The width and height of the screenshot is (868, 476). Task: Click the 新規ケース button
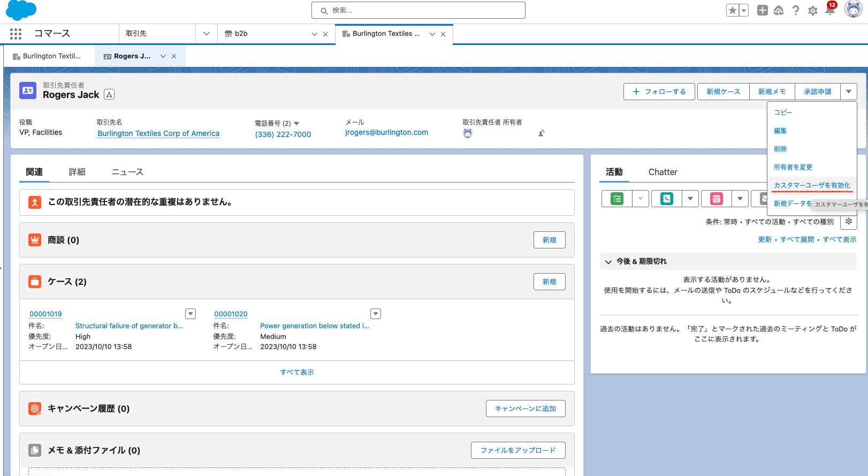point(724,92)
